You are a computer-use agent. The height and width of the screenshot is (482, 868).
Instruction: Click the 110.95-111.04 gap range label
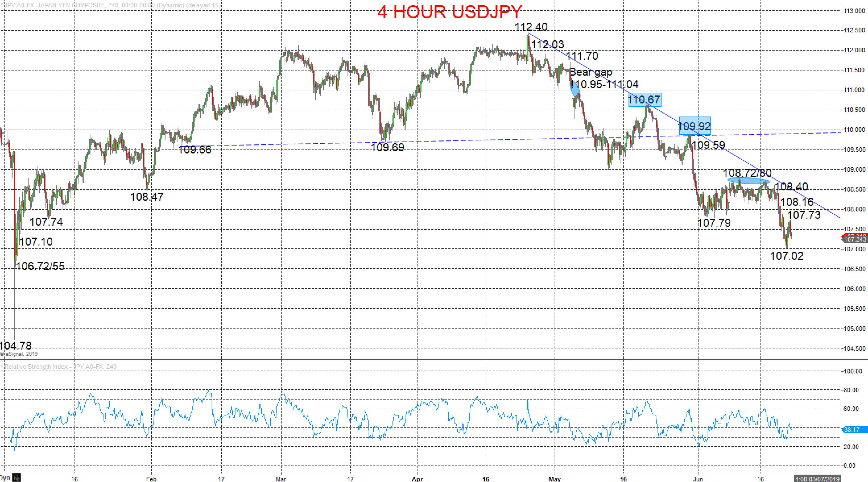pos(605,84)
